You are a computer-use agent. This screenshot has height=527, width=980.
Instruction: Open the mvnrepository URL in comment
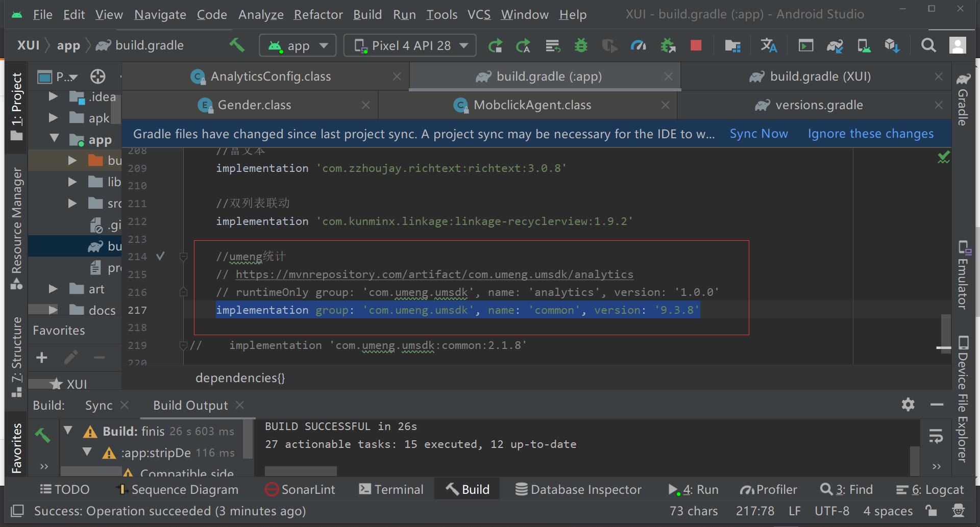coord(434,274)
